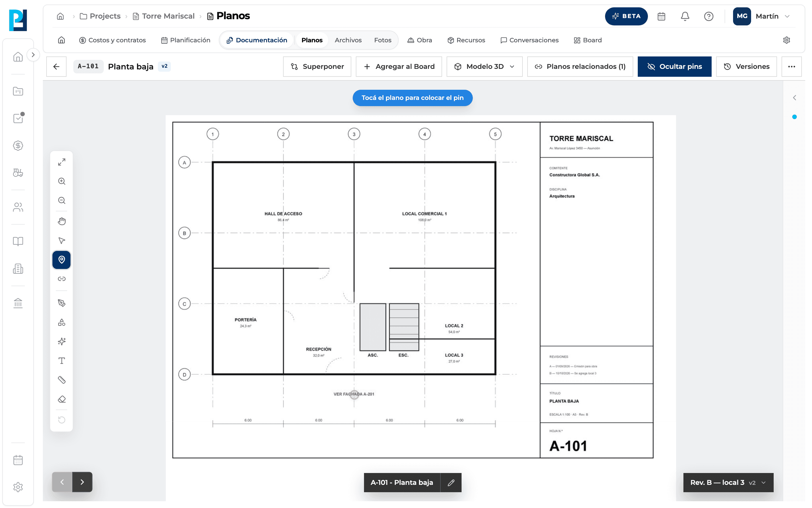Open the help question mark icon
The image size is (812, 508).
pyautogui.click(x=708, y=16)
